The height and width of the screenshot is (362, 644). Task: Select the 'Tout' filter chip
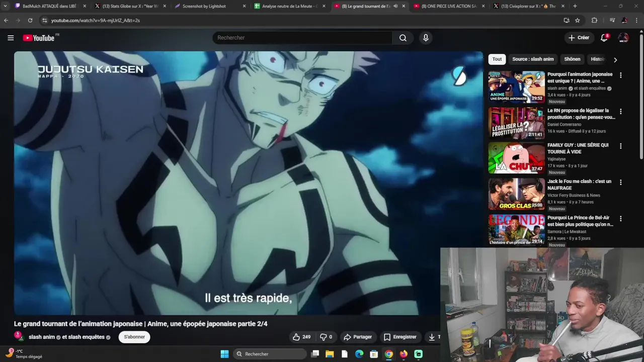pos(497,59)
